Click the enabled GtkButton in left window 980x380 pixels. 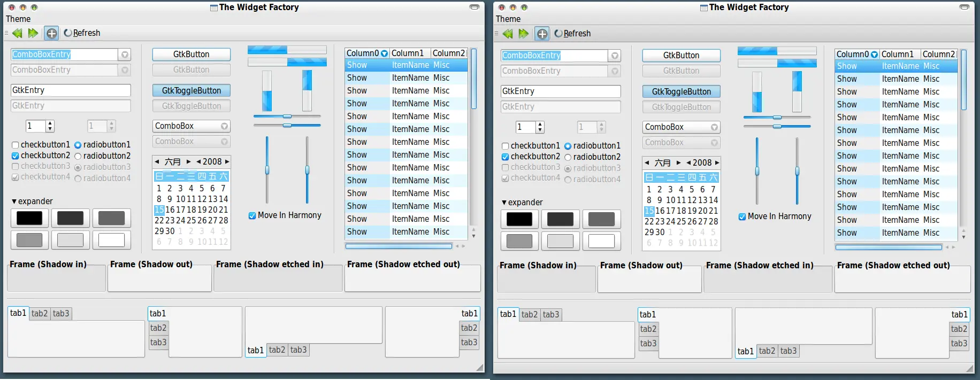pos(191,55)
